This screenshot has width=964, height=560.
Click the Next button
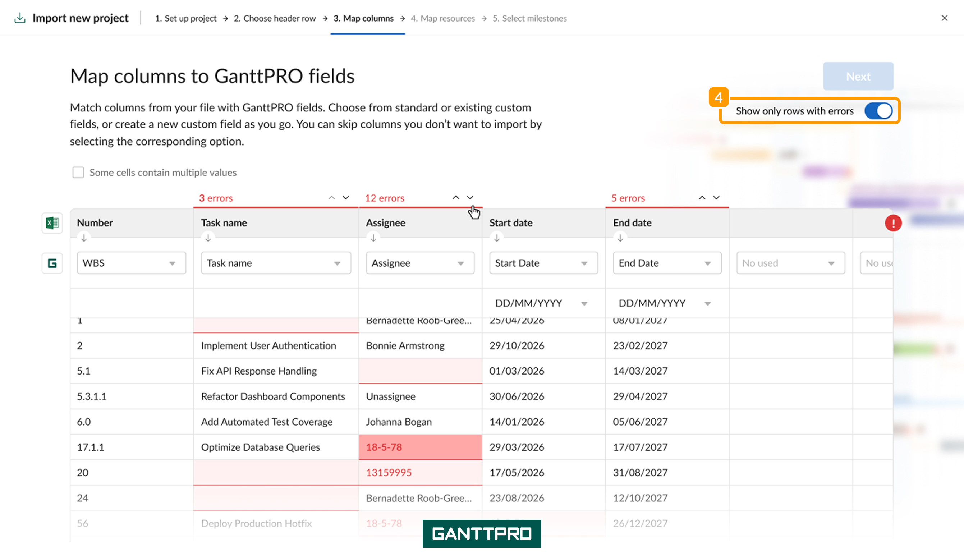pyautogui.click(x=858, y=77)
